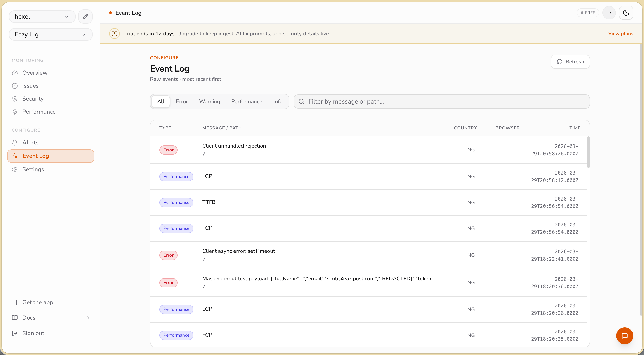Viewport: 644px width, 355px height.
Task: Click the user avatar D
Action: [609, 13]
